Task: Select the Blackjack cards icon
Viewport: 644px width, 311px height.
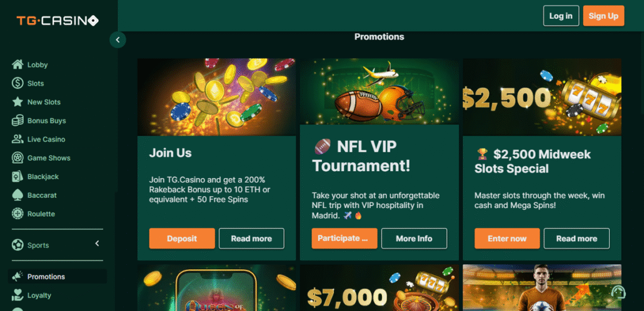Action: (x=18, y=177)
